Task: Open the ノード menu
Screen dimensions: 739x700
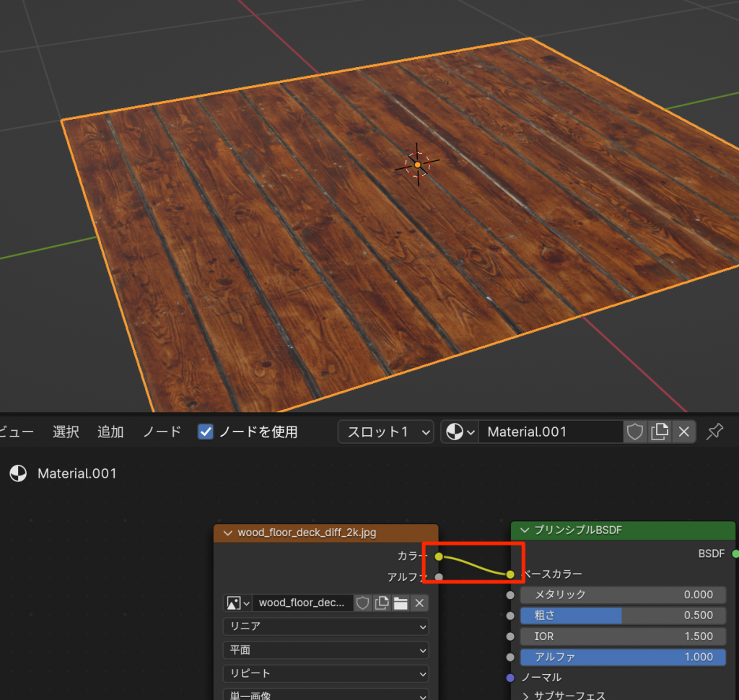Action: pyautogui.click(x=161, y=432)
